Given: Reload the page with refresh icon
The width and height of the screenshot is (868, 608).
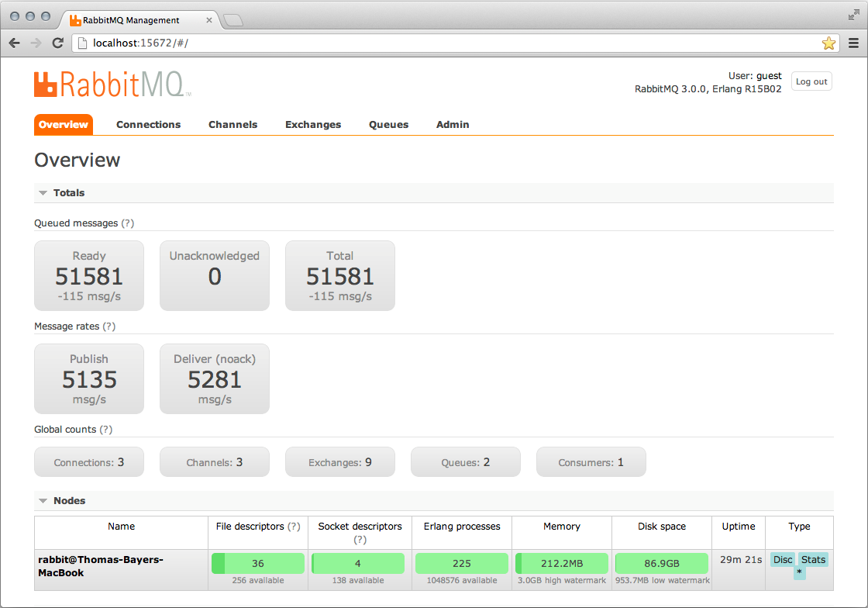Looking at the screenshot, I should click(57, 43).
